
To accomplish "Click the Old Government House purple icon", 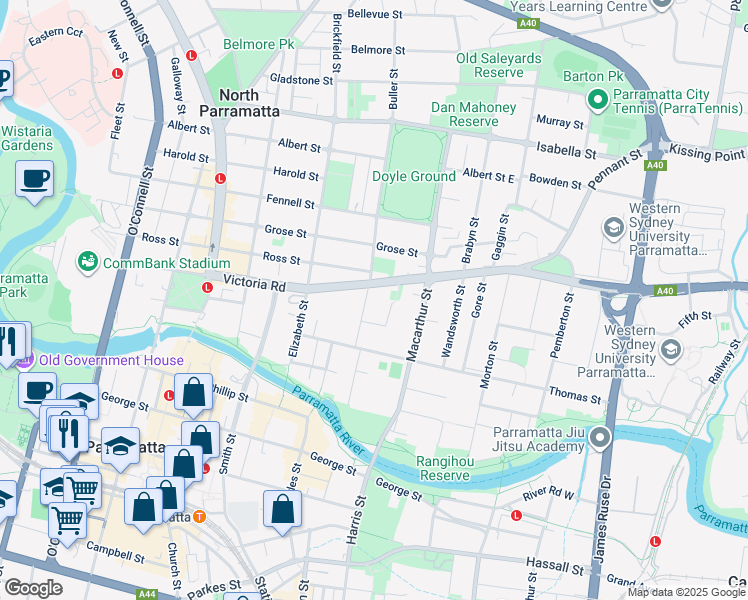I will (x=25, y=361).
